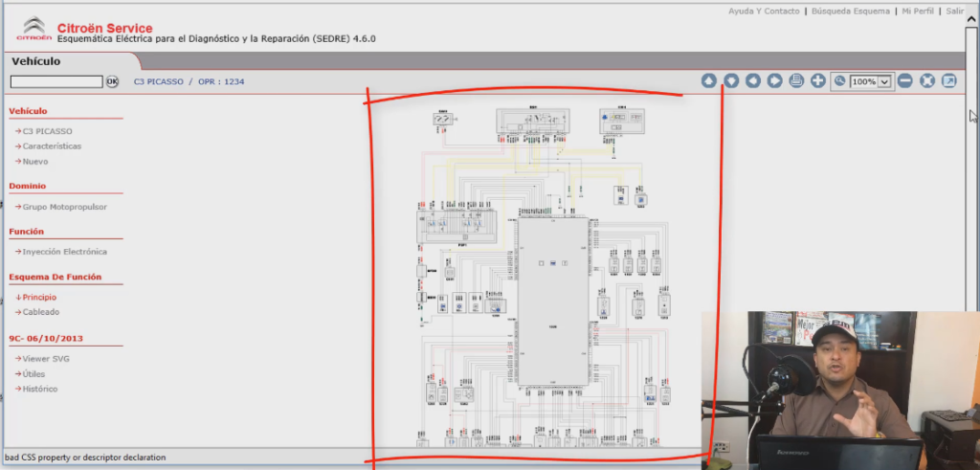
Task: Focus the vehicle search input field
Action: pyautogui.click(x=56, y=81)
